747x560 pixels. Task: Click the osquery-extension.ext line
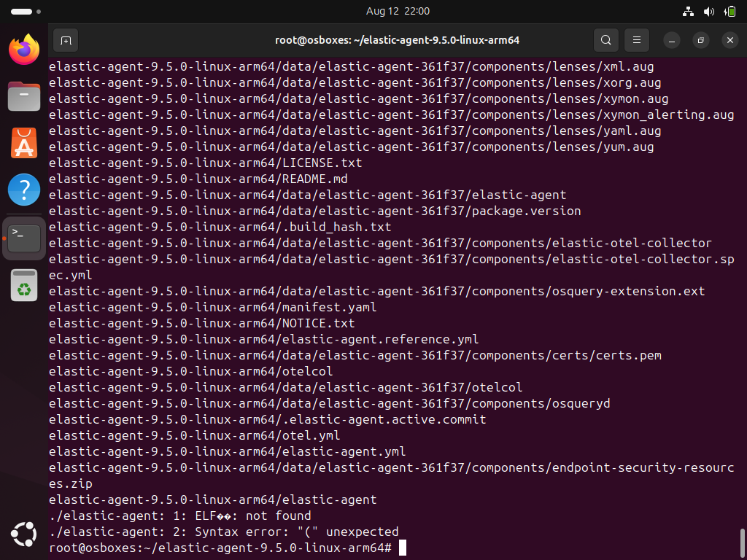tap(377, 291)
